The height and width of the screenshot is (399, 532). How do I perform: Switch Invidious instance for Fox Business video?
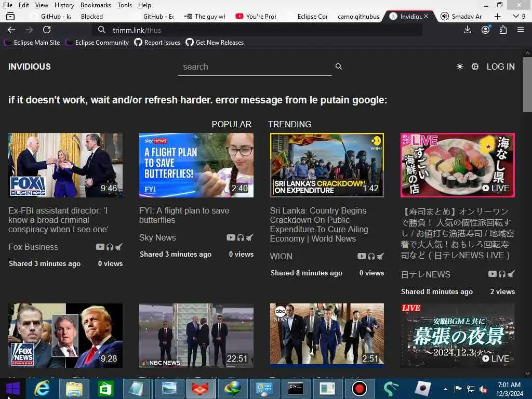point(118,247)
